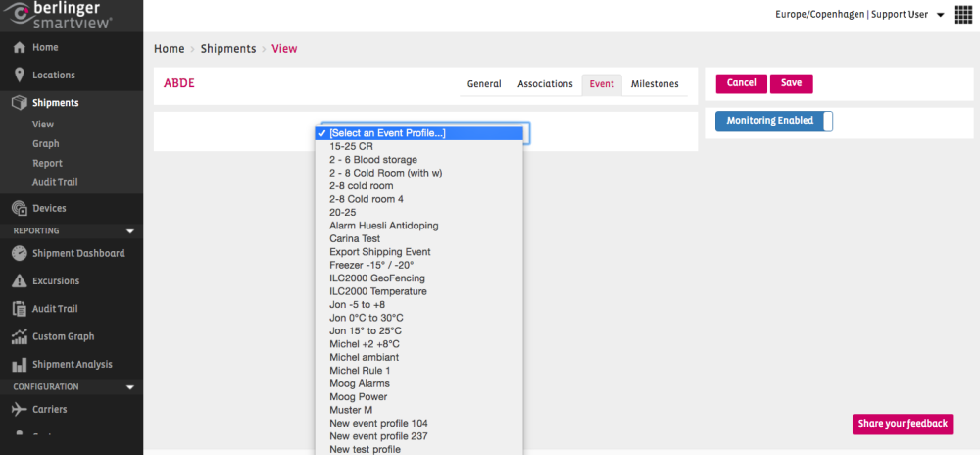Collapse the CONFIGURATION section arrow
This screenshot has height=455, width=980.
click(130, 387)
